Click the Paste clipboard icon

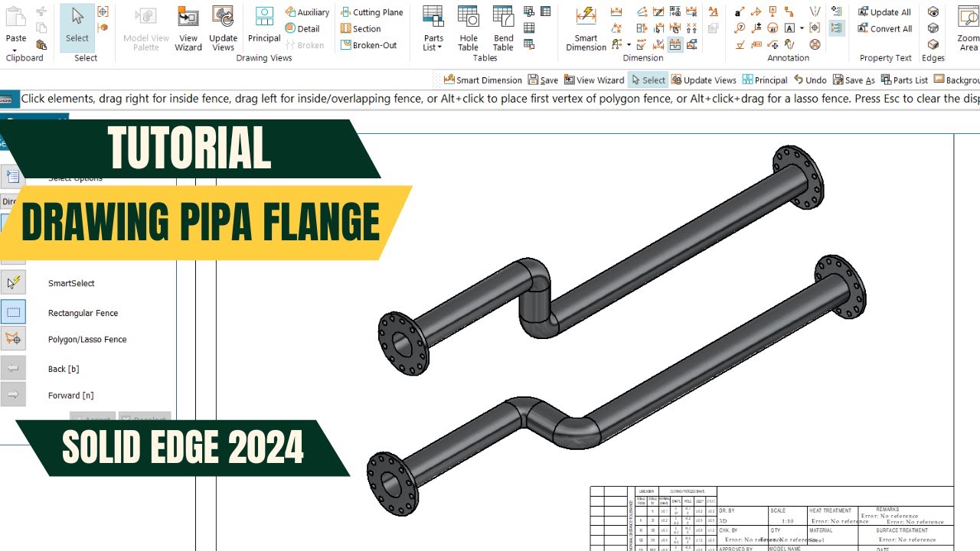(15, 16)
